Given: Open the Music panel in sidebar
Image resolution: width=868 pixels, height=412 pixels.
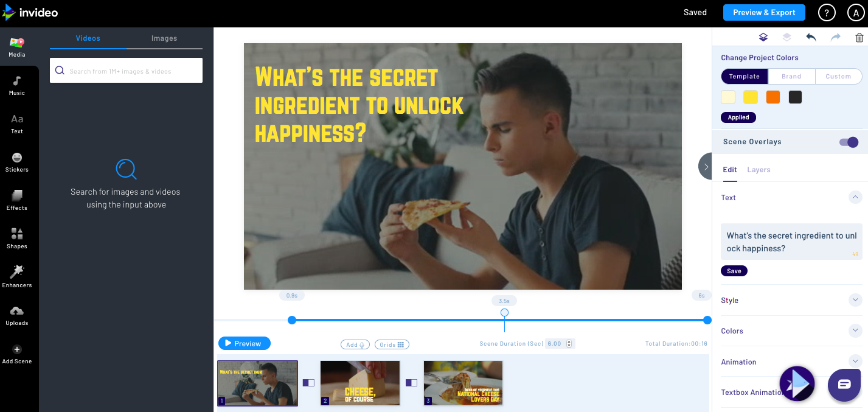Looking at the screenshot, I should pyautogui.click(x=17, y=85).
